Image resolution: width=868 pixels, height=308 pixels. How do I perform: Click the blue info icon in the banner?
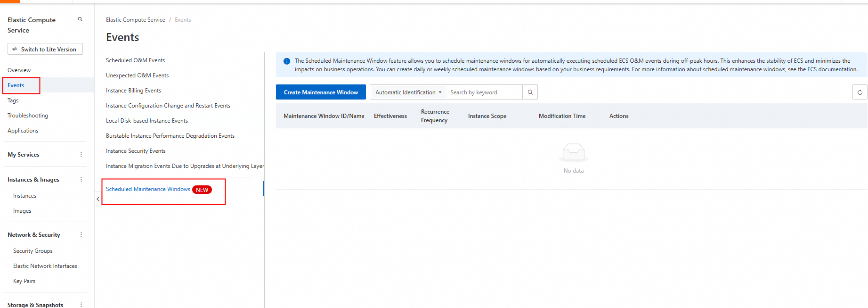(x=287, y=61)
